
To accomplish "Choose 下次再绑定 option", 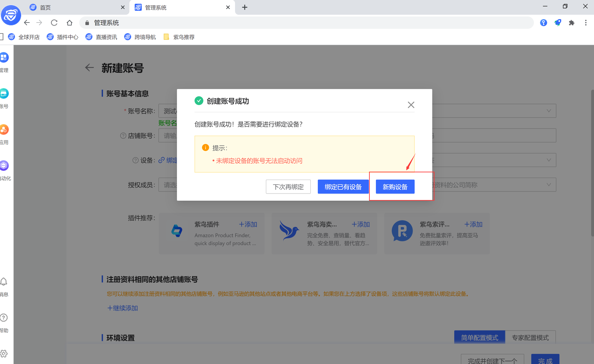I will pyautogui.click(x=288, y=187).
